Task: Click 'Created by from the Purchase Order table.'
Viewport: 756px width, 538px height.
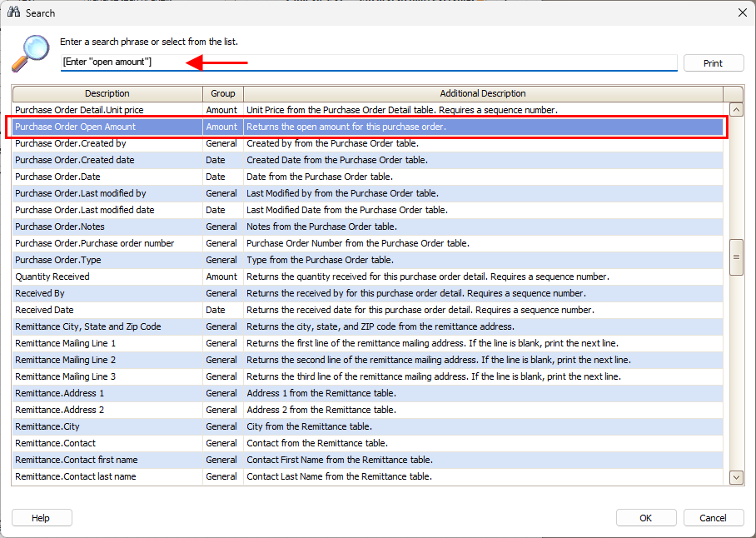Action: coord(332,143)
